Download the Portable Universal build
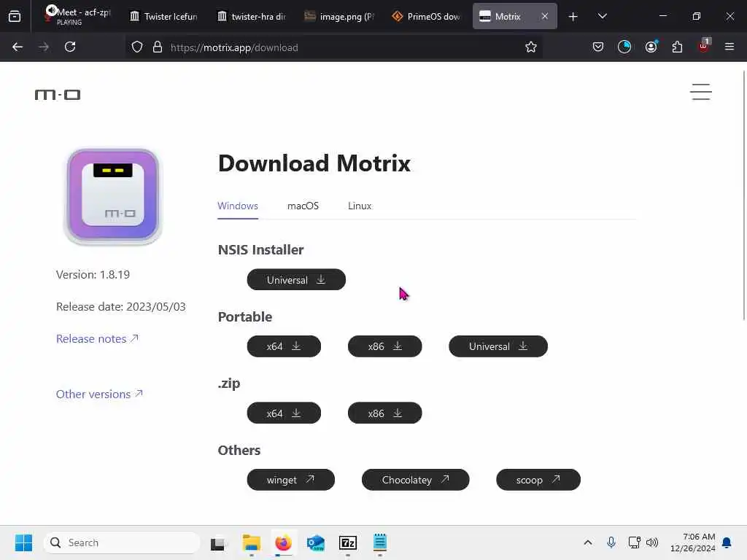 click(x=498, y=346)
